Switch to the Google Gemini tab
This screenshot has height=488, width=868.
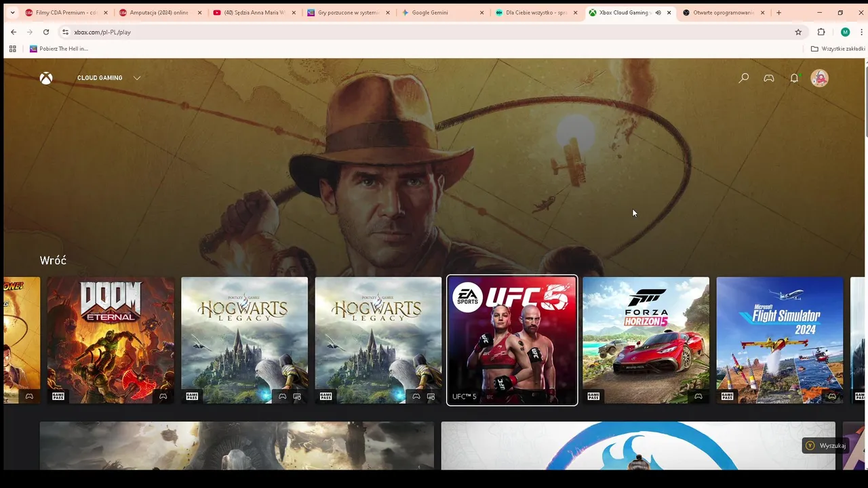441,12
